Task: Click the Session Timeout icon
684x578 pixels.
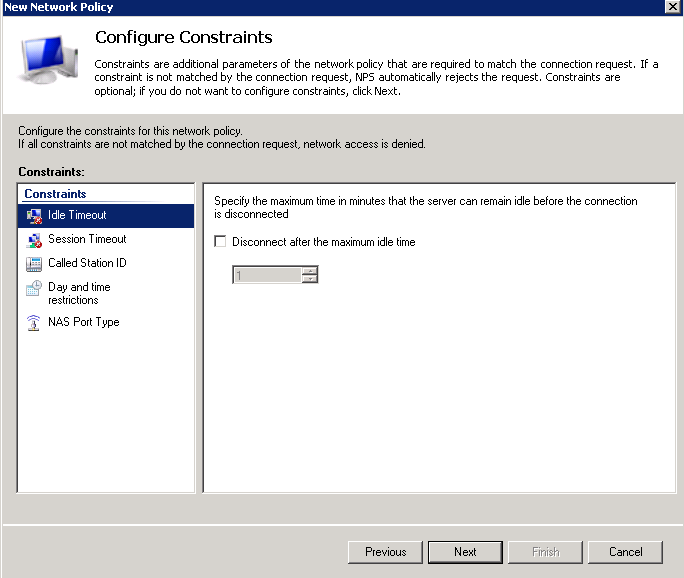Action: coord(34,240)
